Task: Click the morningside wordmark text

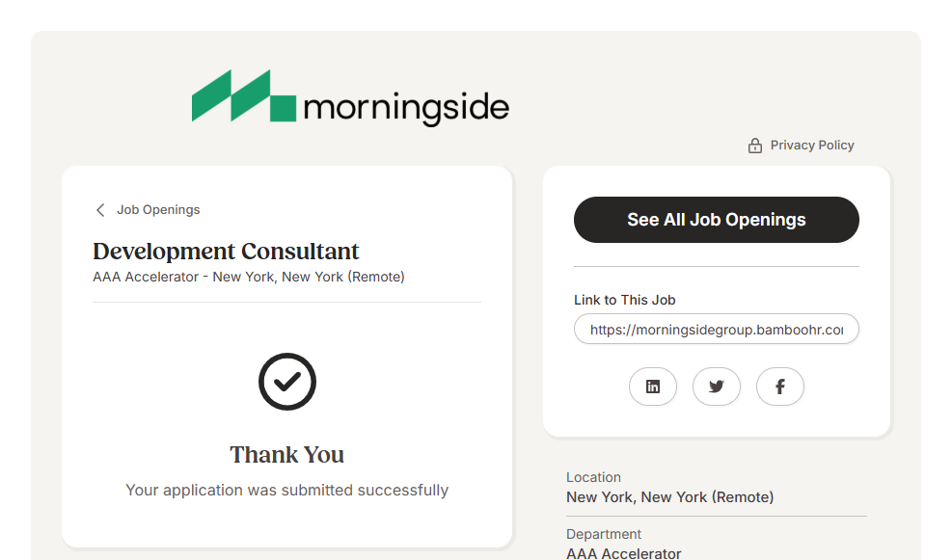Action: [405, 107]
